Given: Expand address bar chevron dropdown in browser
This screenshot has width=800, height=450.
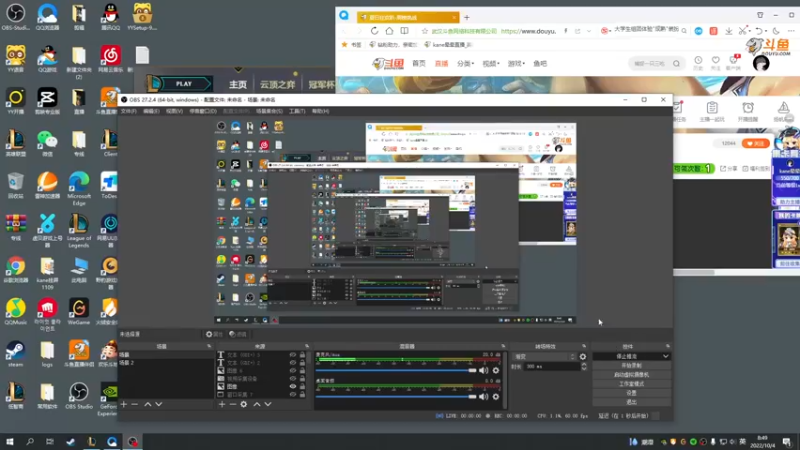Looking at the screenshot, I should click(589, 31).
